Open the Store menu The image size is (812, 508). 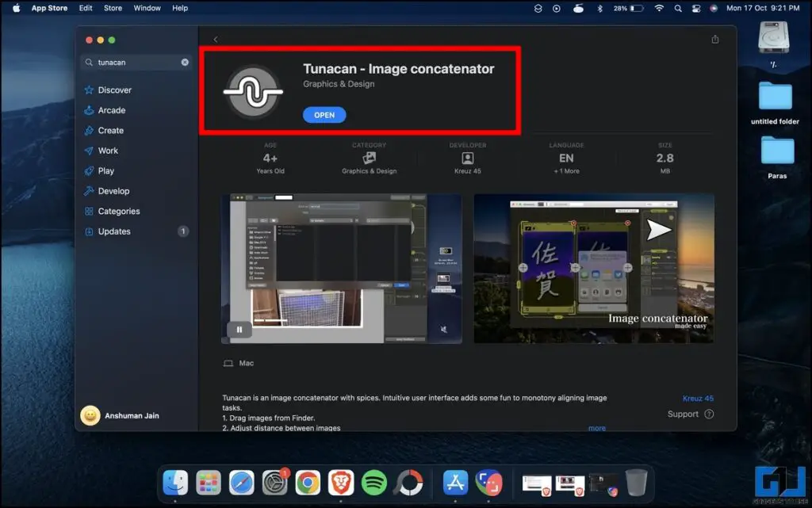(x=113, y=8)
